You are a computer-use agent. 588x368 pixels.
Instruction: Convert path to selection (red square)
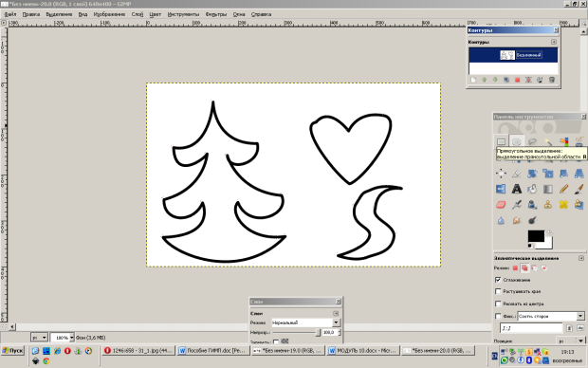click(x=517, y=80)
